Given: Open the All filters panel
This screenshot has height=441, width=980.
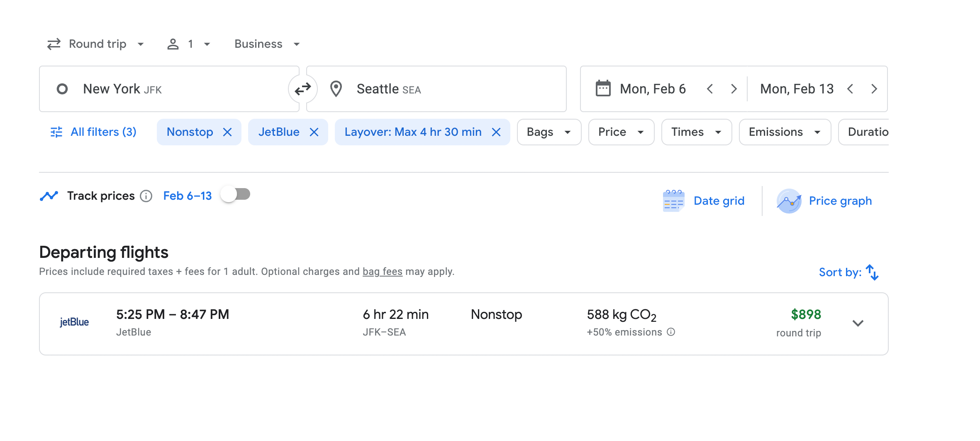Looking at the screenshot, I should (93, 132).
